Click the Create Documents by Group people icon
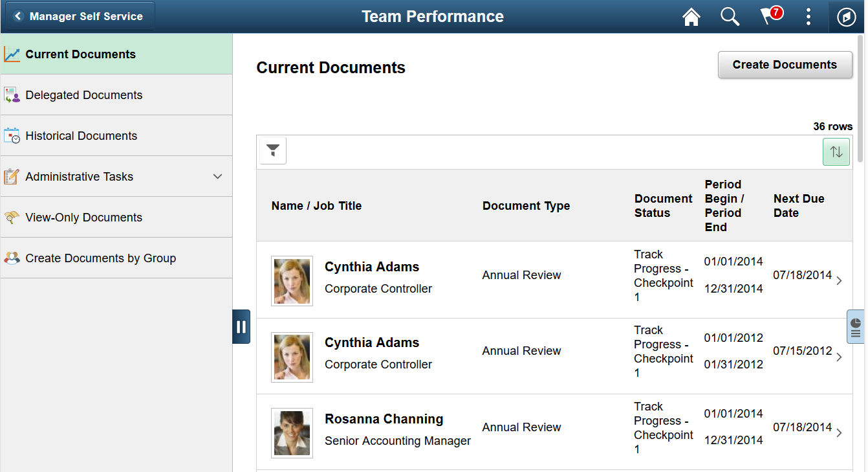Viewport: 868px width, 472px height. tap(12, 258)
